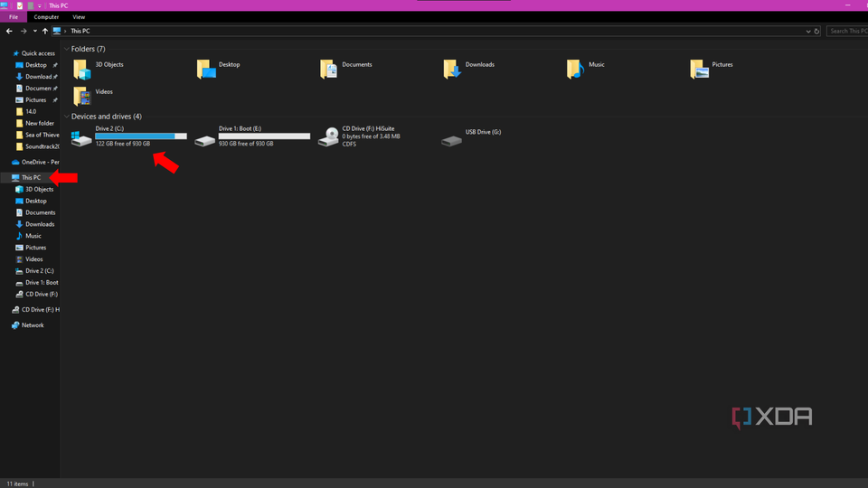Viewport: 868px width, 488px height.
Task: Select the USB Drive (G:) icon
Action: point(452,141)
